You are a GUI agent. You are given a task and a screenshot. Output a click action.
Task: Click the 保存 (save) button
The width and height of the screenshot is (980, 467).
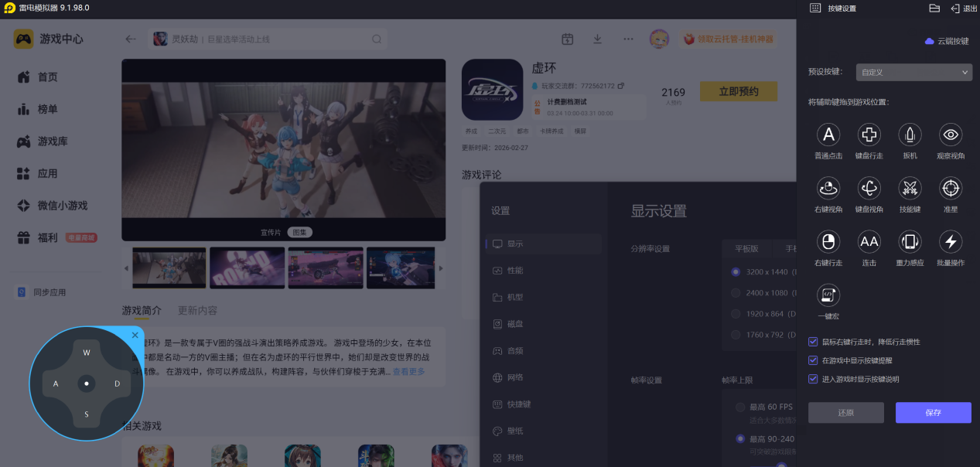click(933, 413)
